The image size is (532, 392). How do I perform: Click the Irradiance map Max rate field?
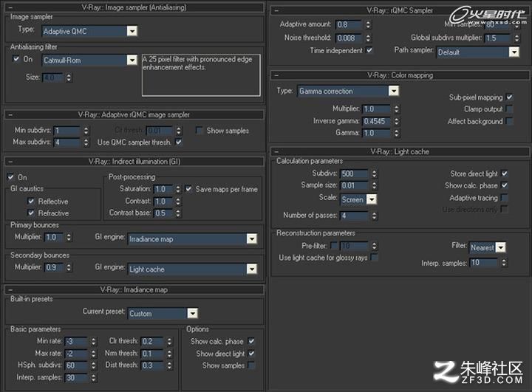[x=77, y=354]
